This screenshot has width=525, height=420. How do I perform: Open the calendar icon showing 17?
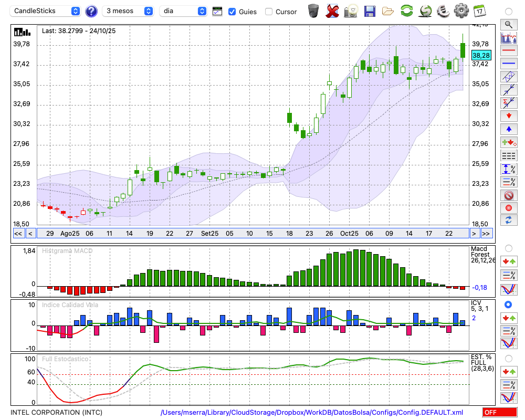(x=479, y=11)
